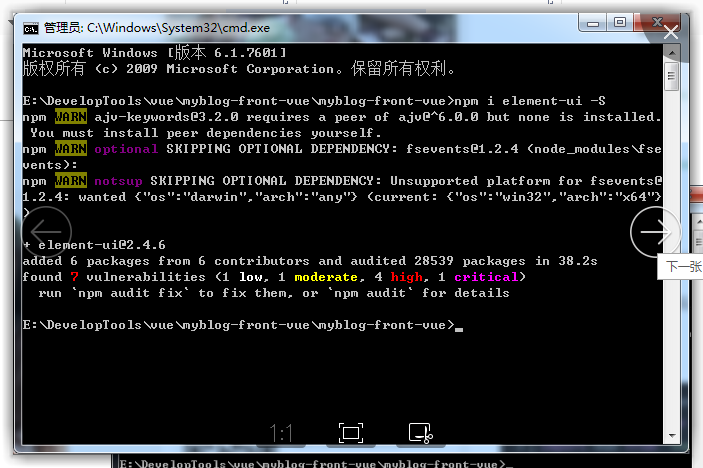
Task: Click the window title '管理员: C:\Windows\System32\cmd.exe'
Action: 157,28
